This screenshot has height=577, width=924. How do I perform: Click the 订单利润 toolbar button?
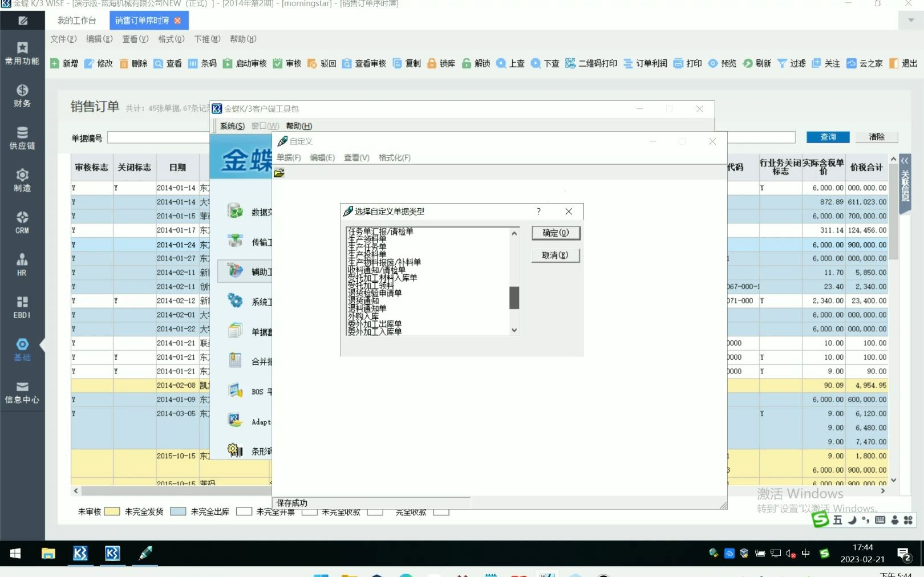coord(645,63)
